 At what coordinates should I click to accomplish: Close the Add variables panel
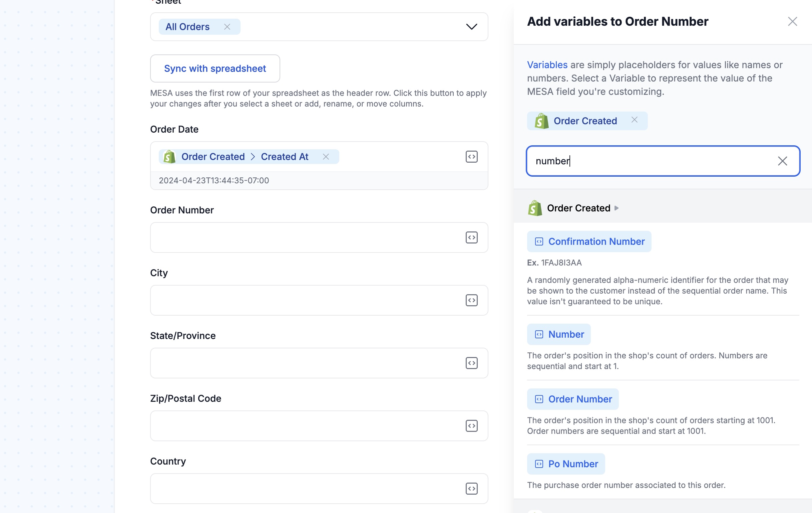[x=792, y=22]
